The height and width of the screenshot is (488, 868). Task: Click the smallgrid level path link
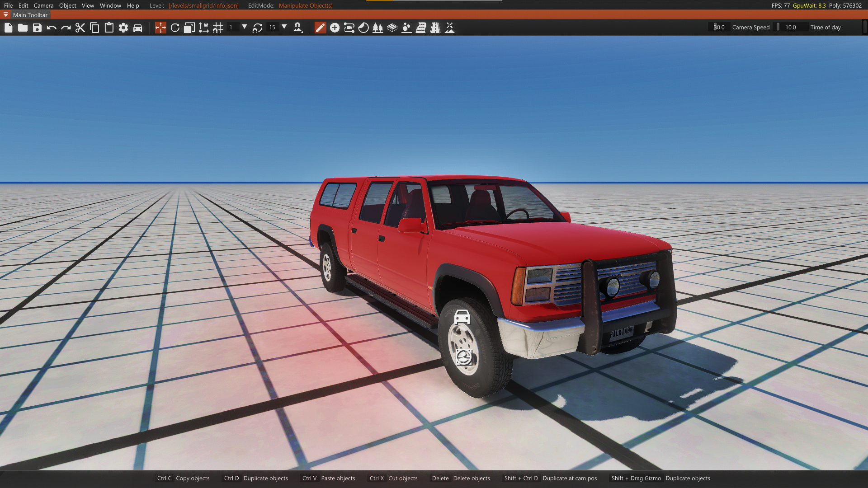coord(203,5)
